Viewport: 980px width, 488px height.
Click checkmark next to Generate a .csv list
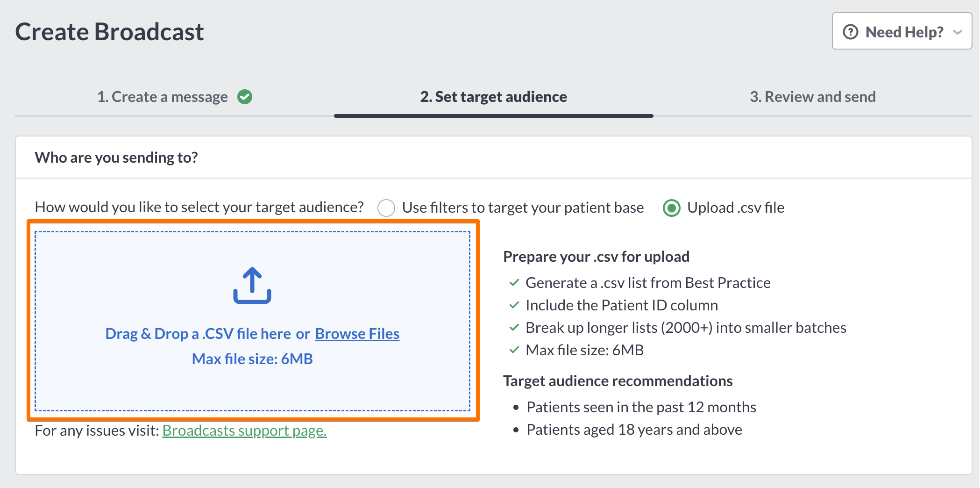click(x=514, y=283)
